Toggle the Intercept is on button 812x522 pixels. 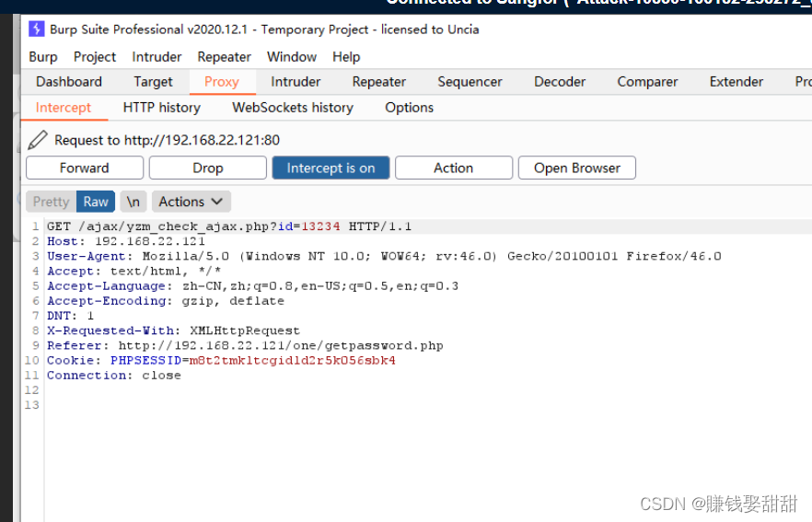pos(331,168)
